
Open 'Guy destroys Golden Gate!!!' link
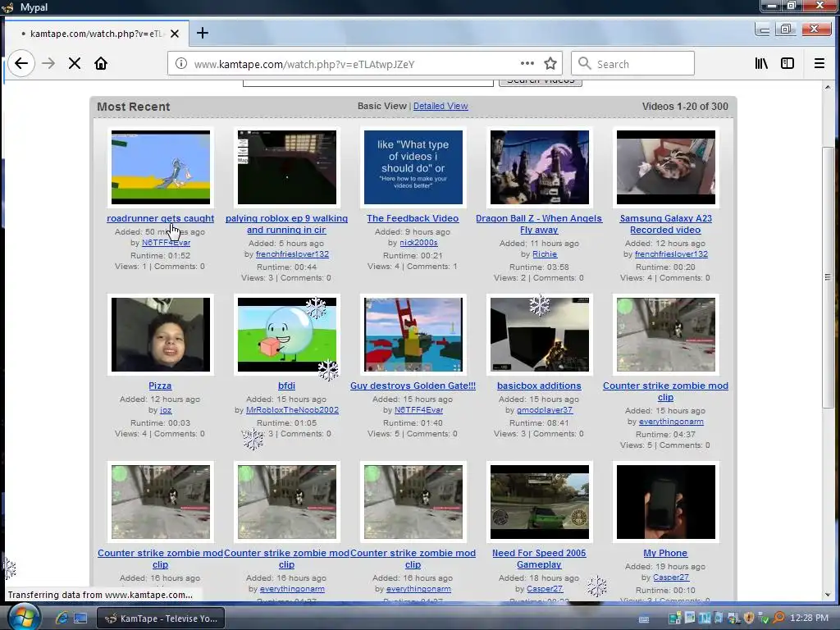[x=413, y=386]
